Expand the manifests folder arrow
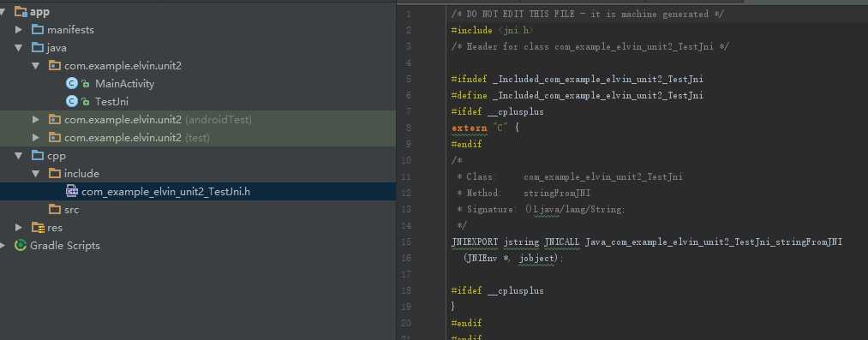The height and width of the screenshot is (340, 868). [x=19, y=30]
